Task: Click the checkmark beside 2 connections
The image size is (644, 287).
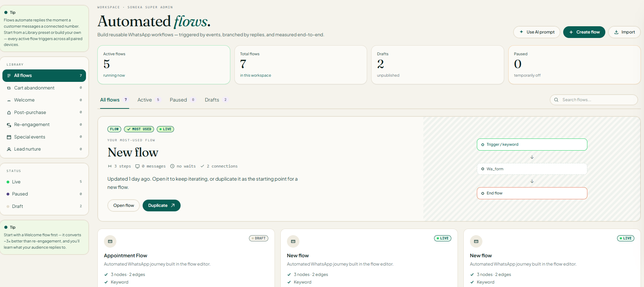Action: tap(202, 166)
